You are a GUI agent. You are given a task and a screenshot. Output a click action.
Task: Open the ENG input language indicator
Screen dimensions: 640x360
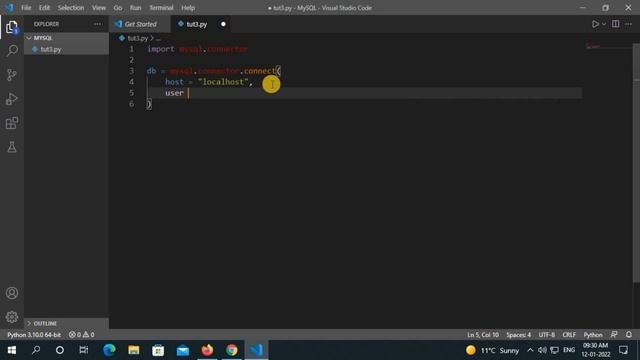pyautogui.click(x=569, y=350)
